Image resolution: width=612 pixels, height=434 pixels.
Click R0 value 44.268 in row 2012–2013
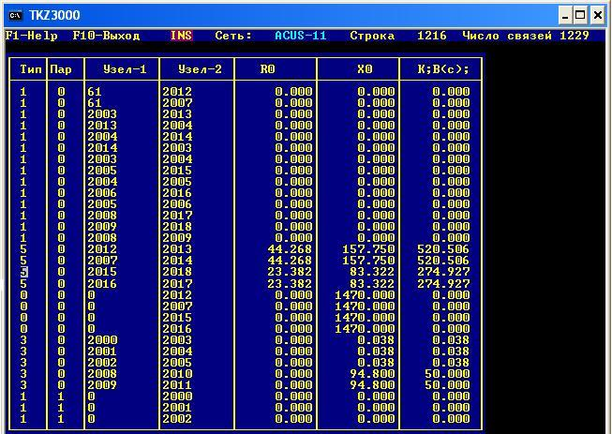[290, 249]
